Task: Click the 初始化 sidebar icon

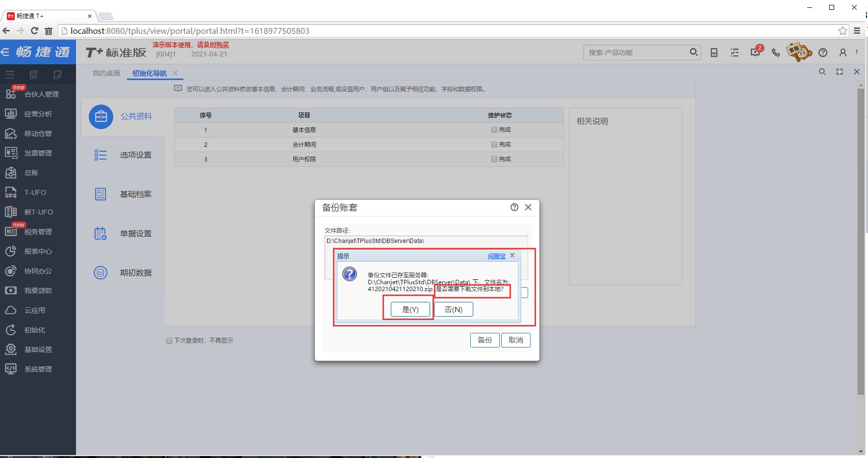Action: pos(11,330)
